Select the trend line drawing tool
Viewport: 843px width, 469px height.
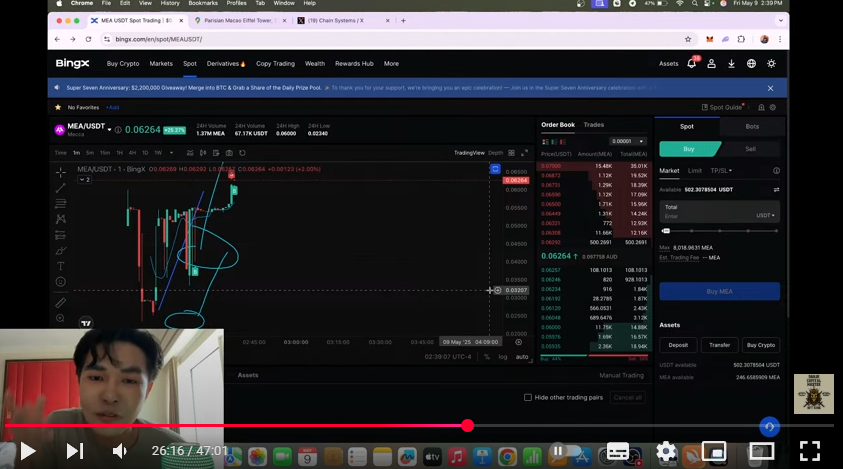61,188
